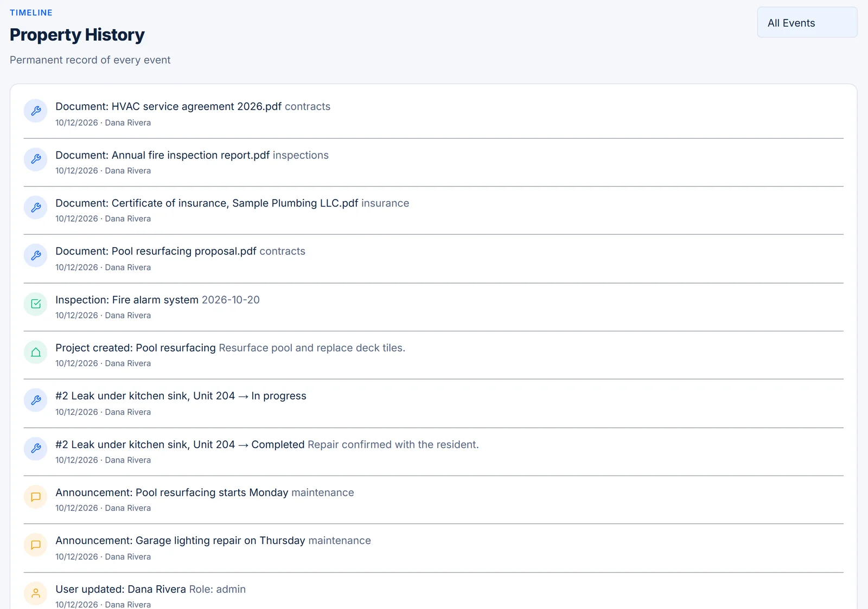Screen dimensions: 868x609
Task: Click 'inspections' tag on fire inspection report row
Action: pyautogui.click(x=301, y=155)
